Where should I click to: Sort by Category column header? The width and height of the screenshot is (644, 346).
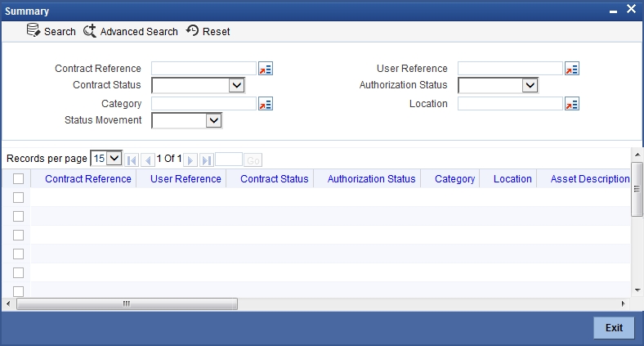454,179
